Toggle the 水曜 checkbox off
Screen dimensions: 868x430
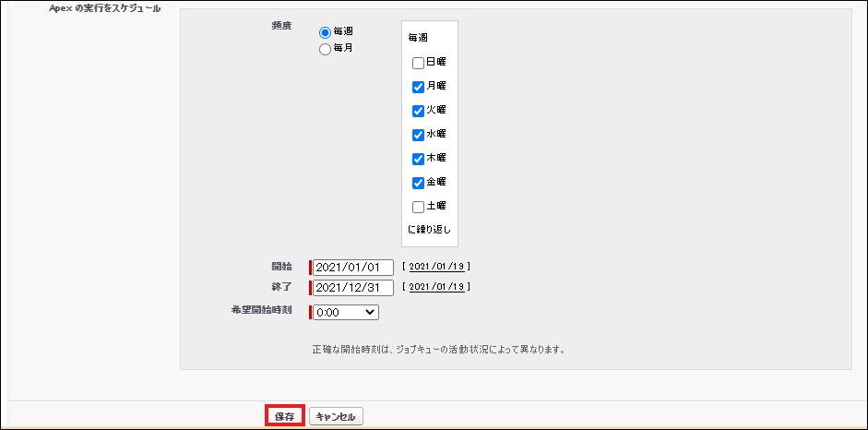coord(418,135)
